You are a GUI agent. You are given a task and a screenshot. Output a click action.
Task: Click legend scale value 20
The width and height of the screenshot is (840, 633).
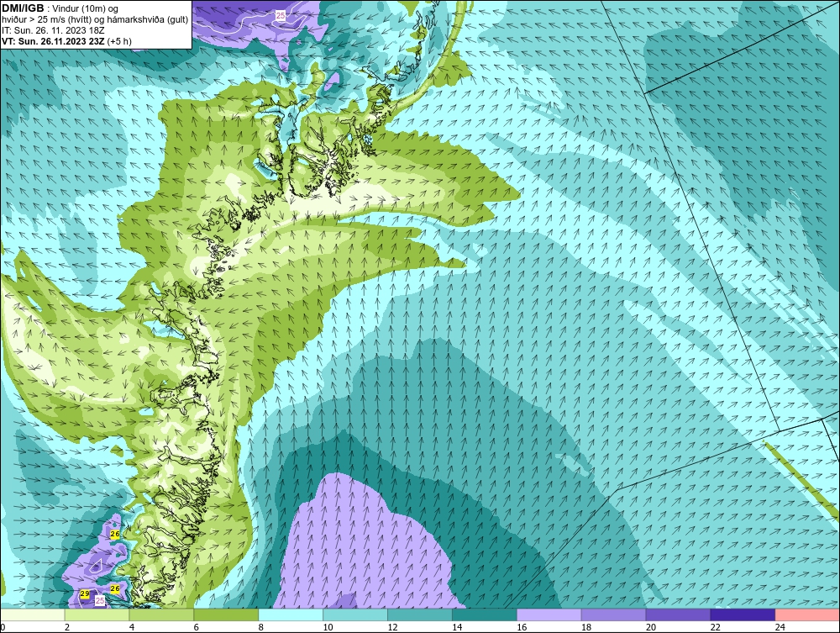651,627
